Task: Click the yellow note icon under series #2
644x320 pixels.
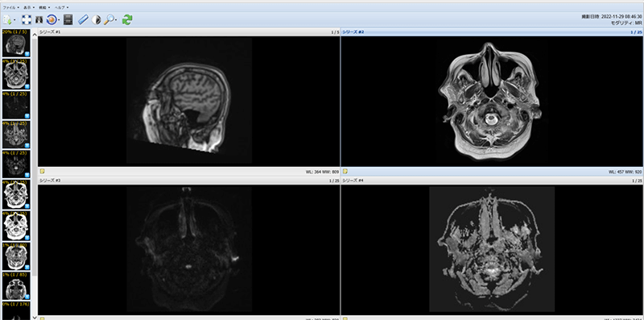Action: click(345, 172)
